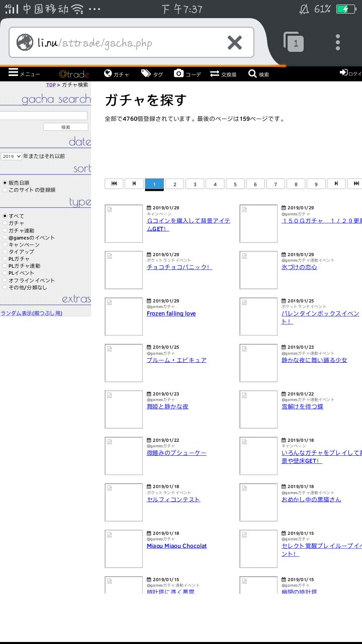
Task: Click the 交換場 exchange arrows icon
Action: [x=215, y=73]
